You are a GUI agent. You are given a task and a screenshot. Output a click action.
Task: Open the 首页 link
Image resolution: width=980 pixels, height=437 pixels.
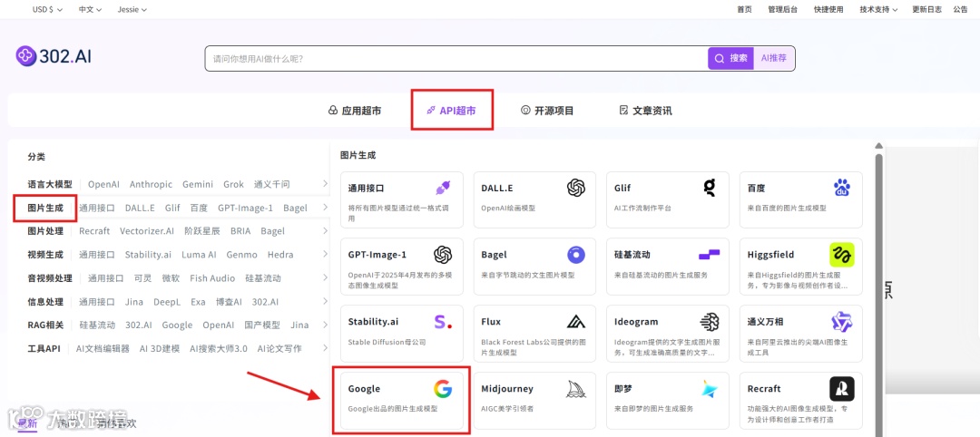pyautogui.click(x=744, y=9)
